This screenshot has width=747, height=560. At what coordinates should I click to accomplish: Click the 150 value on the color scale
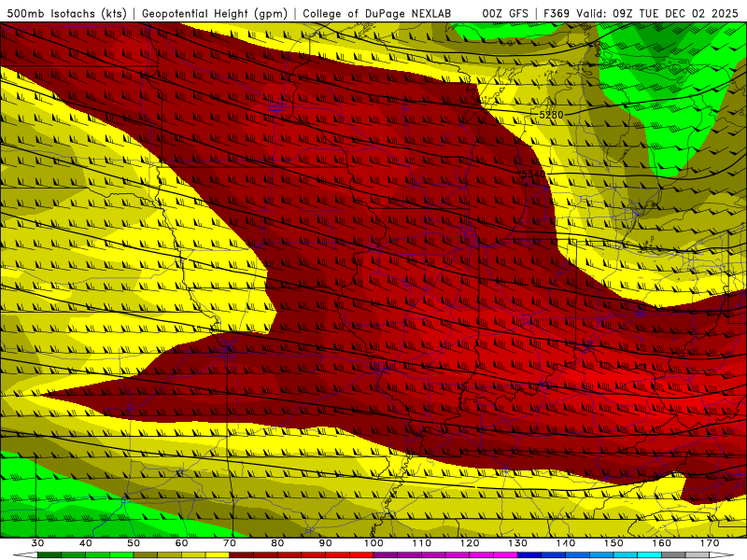coord(613,543)
